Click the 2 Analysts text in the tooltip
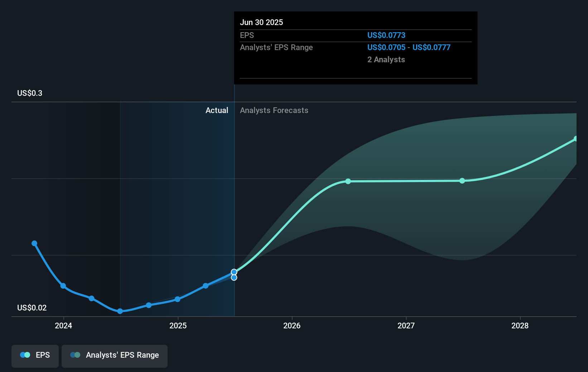 coord(386,59)
